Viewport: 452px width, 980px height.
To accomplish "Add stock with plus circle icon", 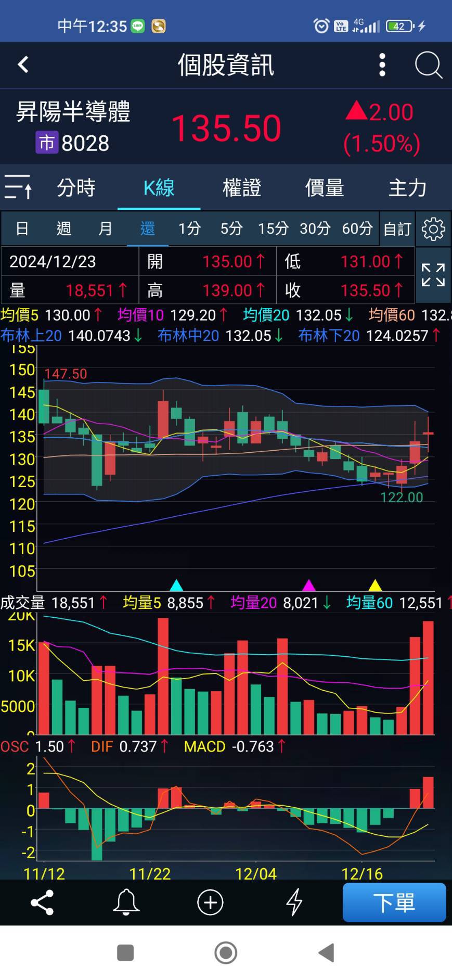I will (x=210, y=902).
